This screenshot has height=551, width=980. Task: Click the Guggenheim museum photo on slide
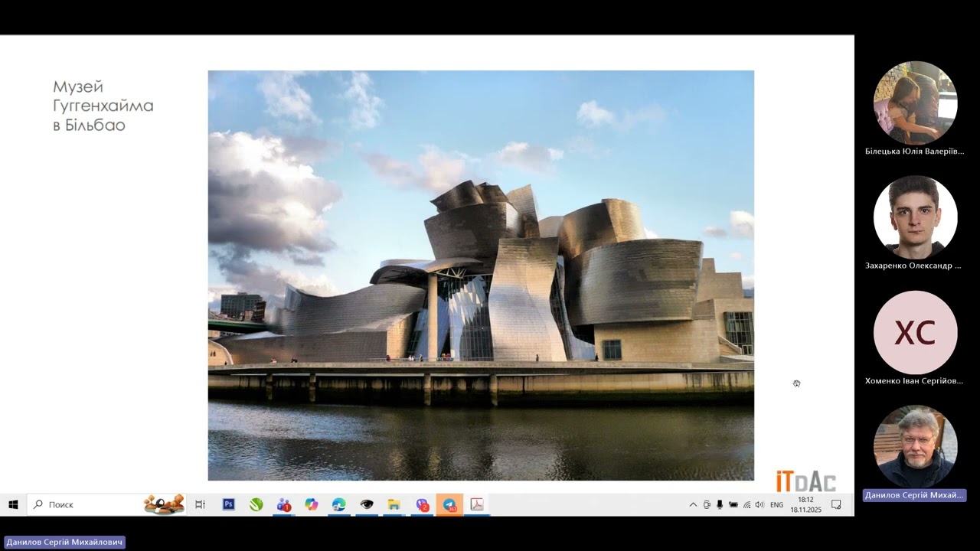point(481,275)
